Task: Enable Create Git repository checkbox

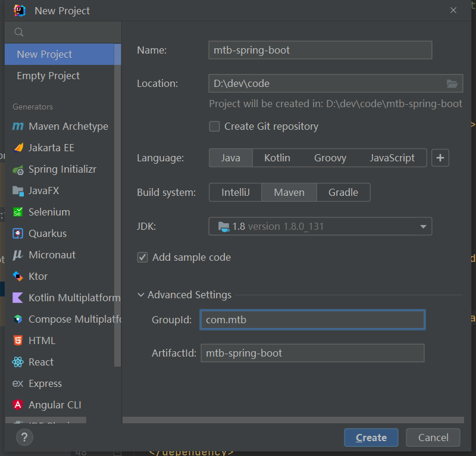Action: (x=214, y=126)
